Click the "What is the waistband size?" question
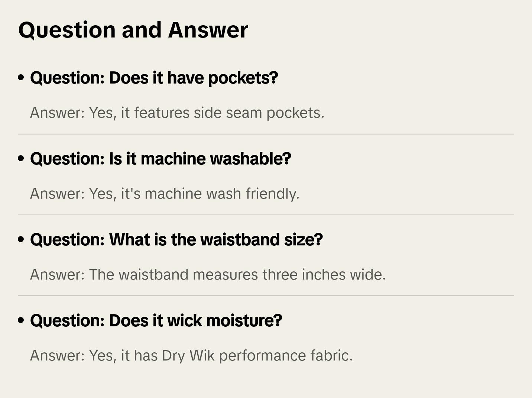532x398 pixels. click(x=176, y=239)
